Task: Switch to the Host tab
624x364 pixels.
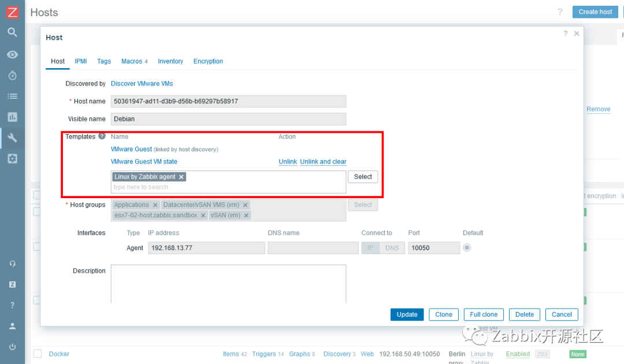Action: click(58, 61)
